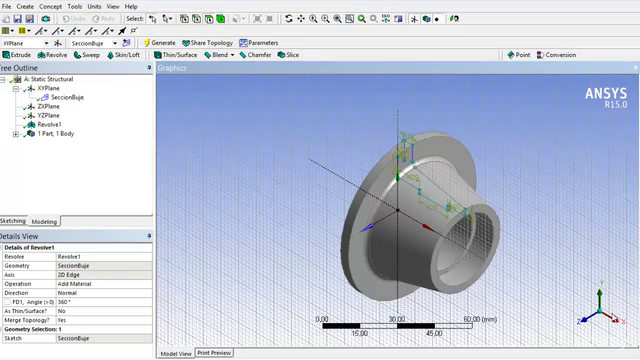Click the green Previous View magnifier
Viewport: 640px width, 360px height.
(362, 19)
